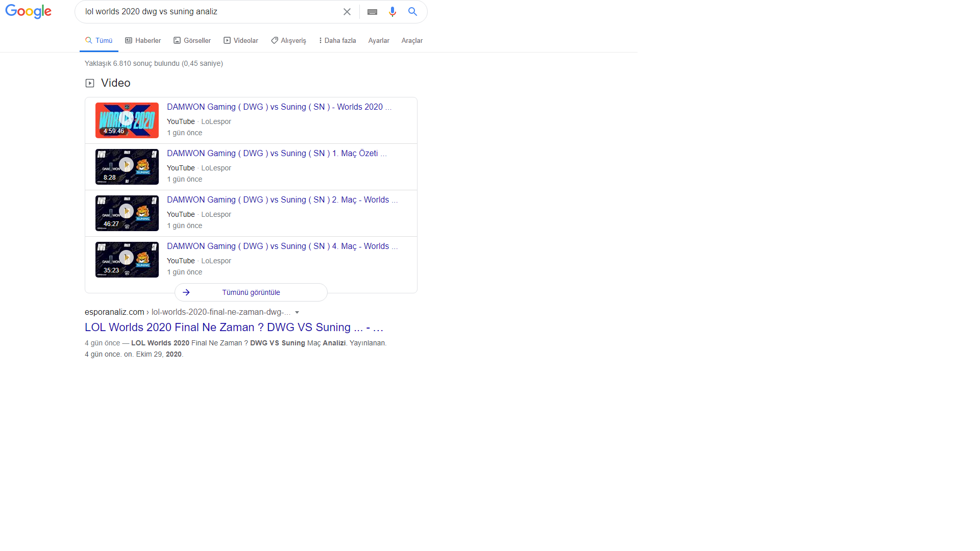Start voice search with the microphone icon

[392, 12]
